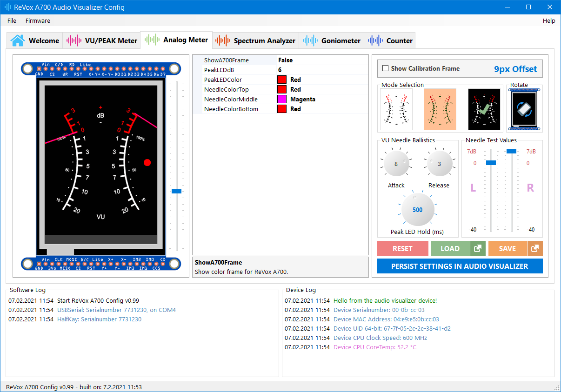Click the pink waveform icon of VU/PEAK Meter

point(74,40)
